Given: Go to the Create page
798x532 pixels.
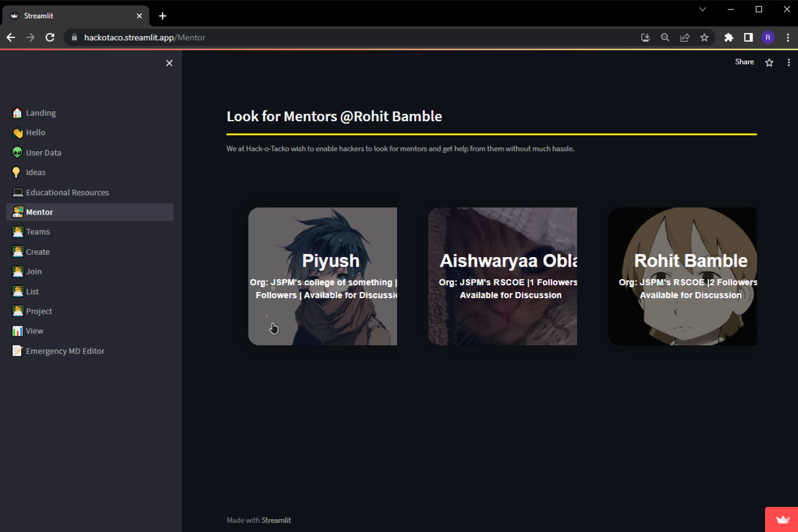Looking at the screenshot, I should click(90, 252).
